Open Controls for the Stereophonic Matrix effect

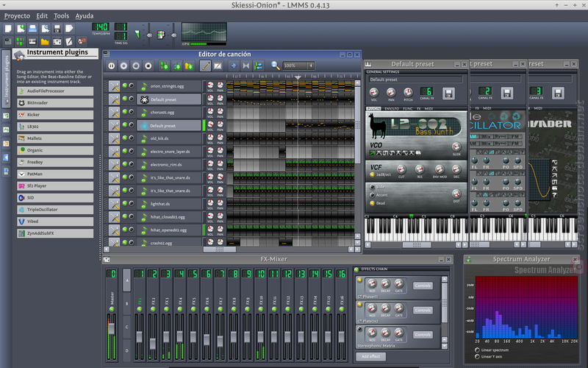[x=423, y=335]
